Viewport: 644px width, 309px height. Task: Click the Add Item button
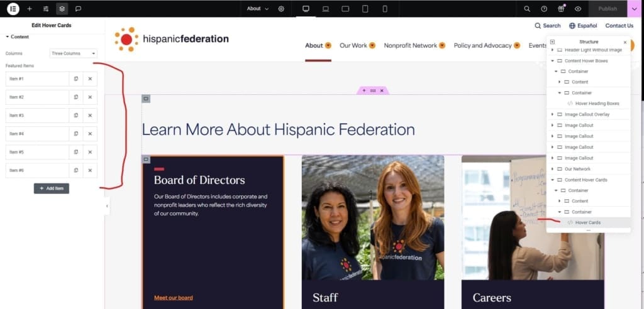[52, 188]
